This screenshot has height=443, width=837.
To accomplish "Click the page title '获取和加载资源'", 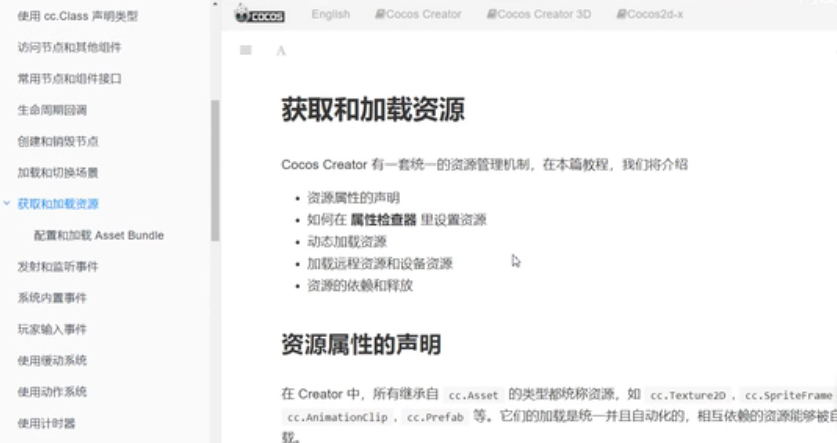I will 373,109.
